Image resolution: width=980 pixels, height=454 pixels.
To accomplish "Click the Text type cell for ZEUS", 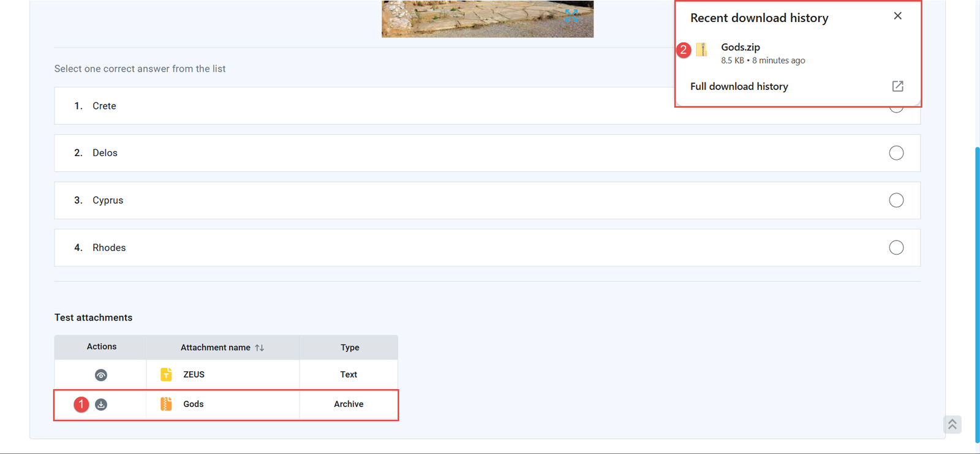I will point(349,374).
